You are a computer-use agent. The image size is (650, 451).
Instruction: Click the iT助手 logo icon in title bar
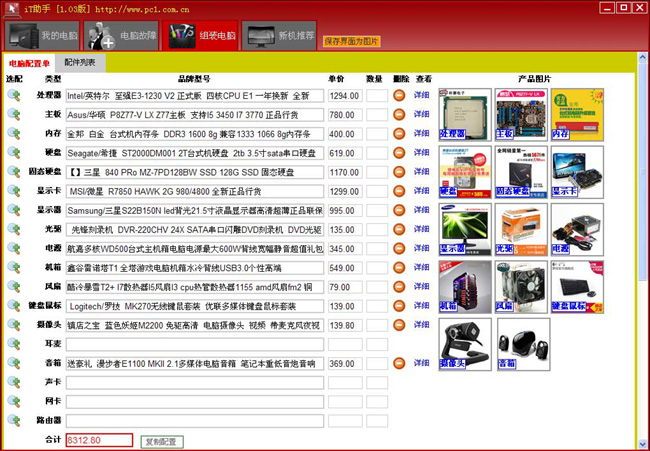12,9
